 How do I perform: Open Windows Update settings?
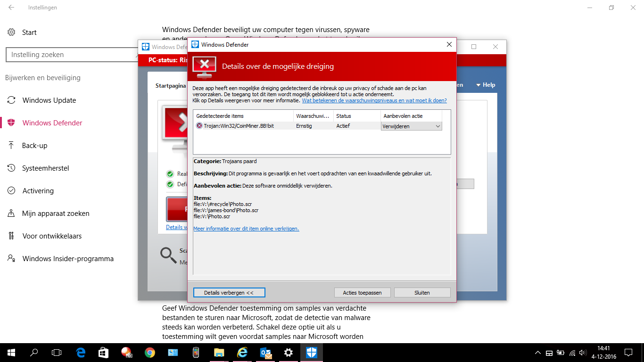point(49,100)
